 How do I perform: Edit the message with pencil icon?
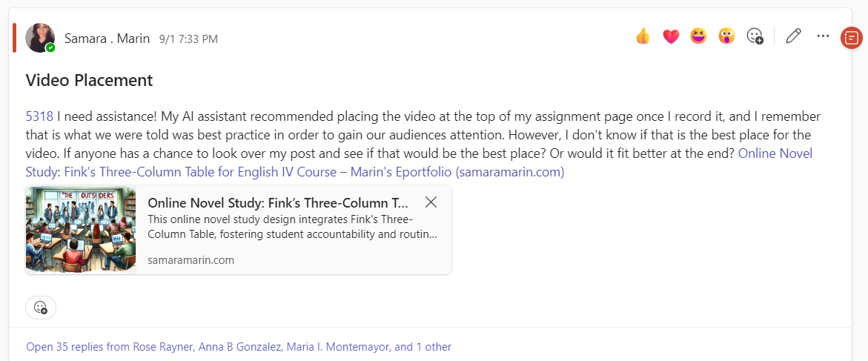pos(793,36)
